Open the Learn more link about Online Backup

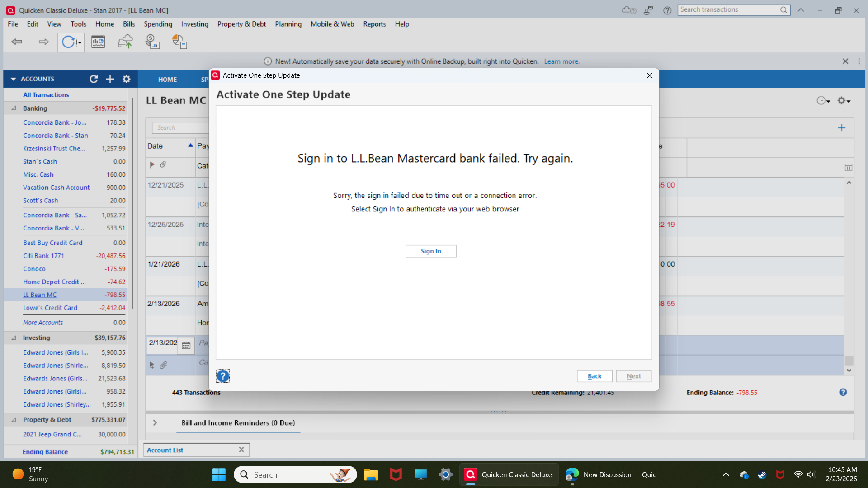click(x=561, y=61)
